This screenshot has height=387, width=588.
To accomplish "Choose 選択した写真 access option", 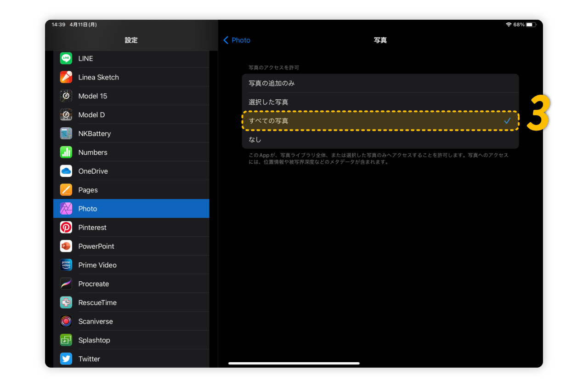I will (x=380, y=102).
